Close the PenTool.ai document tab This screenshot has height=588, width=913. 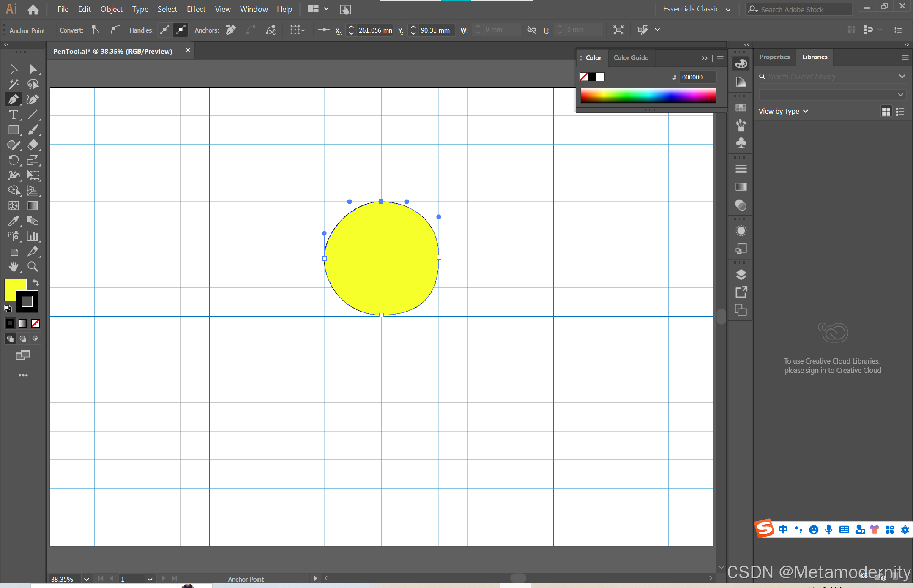[x=188, y=50]
